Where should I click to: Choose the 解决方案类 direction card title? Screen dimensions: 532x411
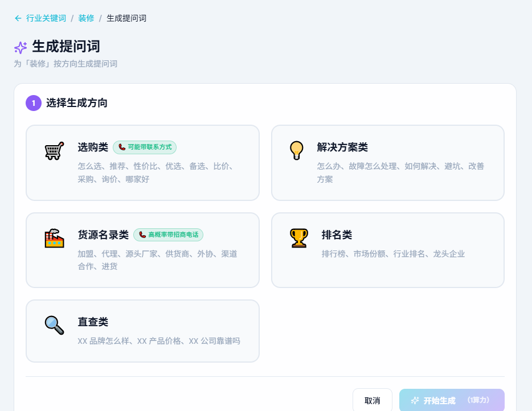(342, 147)
